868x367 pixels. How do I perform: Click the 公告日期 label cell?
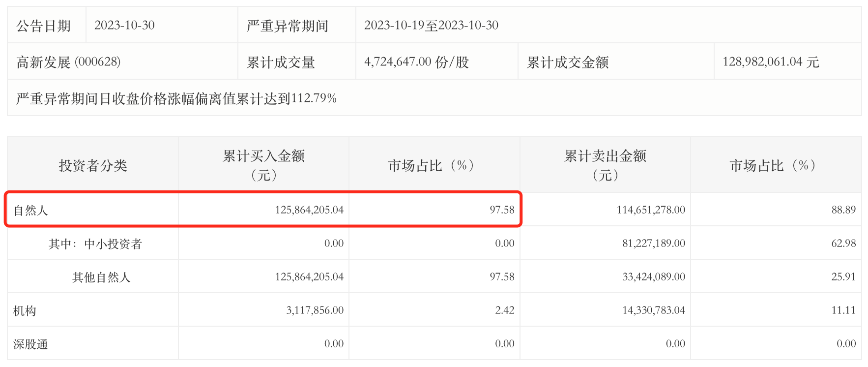[44, 26]
